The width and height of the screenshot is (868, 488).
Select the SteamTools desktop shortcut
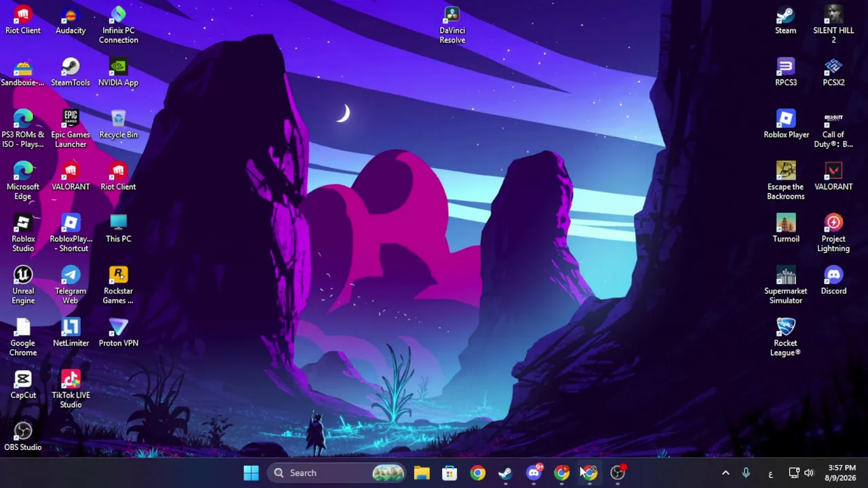point(71,73)
